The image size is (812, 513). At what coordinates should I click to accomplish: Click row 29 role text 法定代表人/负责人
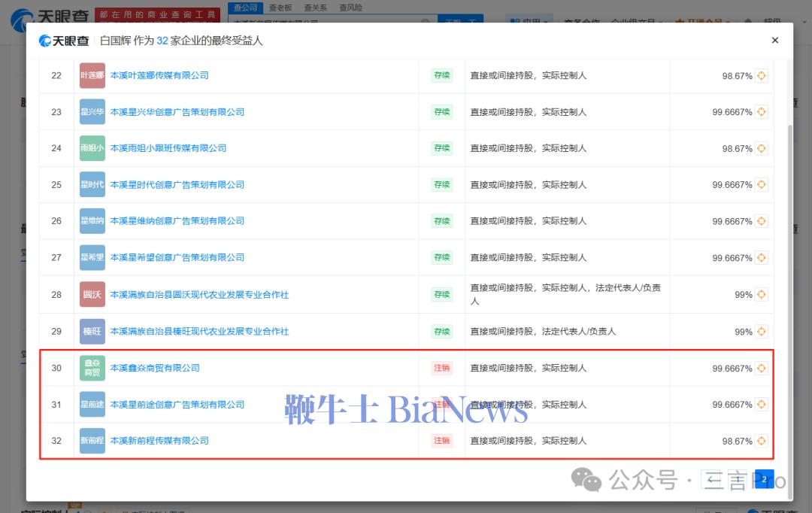pyautogui.click(x=579, y=332)
